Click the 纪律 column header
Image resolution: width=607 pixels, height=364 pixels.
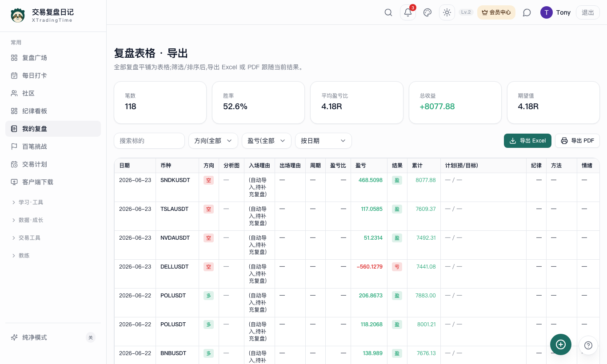pos(536,166)
